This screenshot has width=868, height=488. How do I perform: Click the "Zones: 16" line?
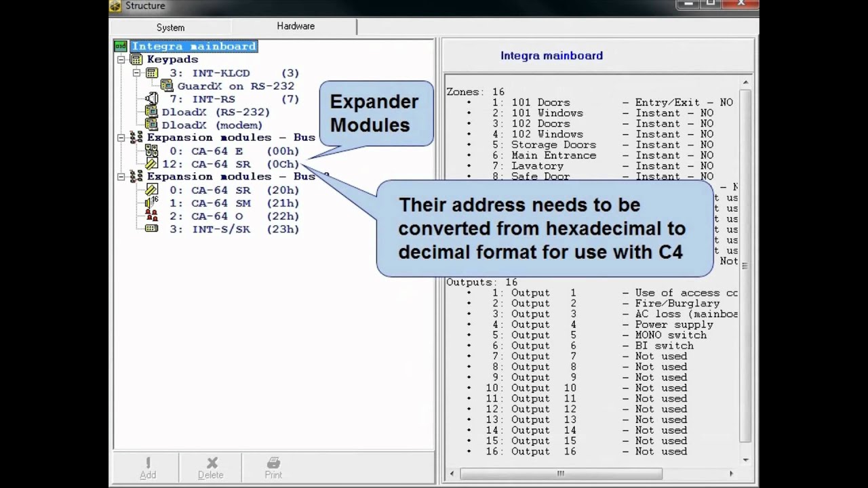[475, 91]
